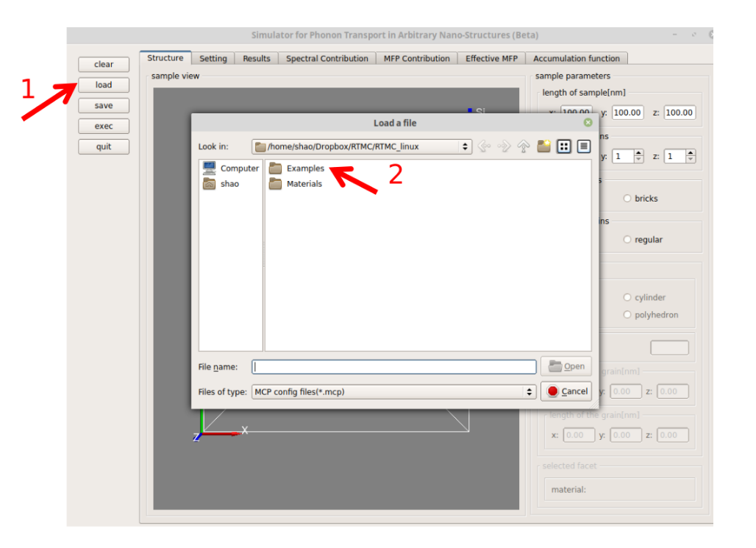Decrease the z spinbox value
The width and height of the screenshot is (756, 548).
click(x=691, y=160)
